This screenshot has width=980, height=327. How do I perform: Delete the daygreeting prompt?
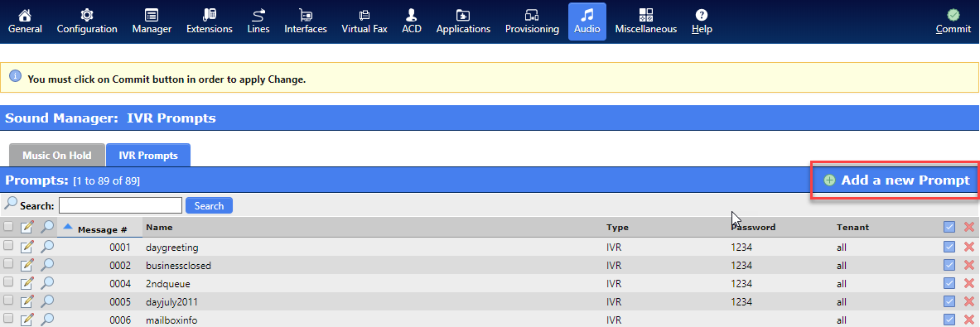pyautogui.click(x=969, y=247)
